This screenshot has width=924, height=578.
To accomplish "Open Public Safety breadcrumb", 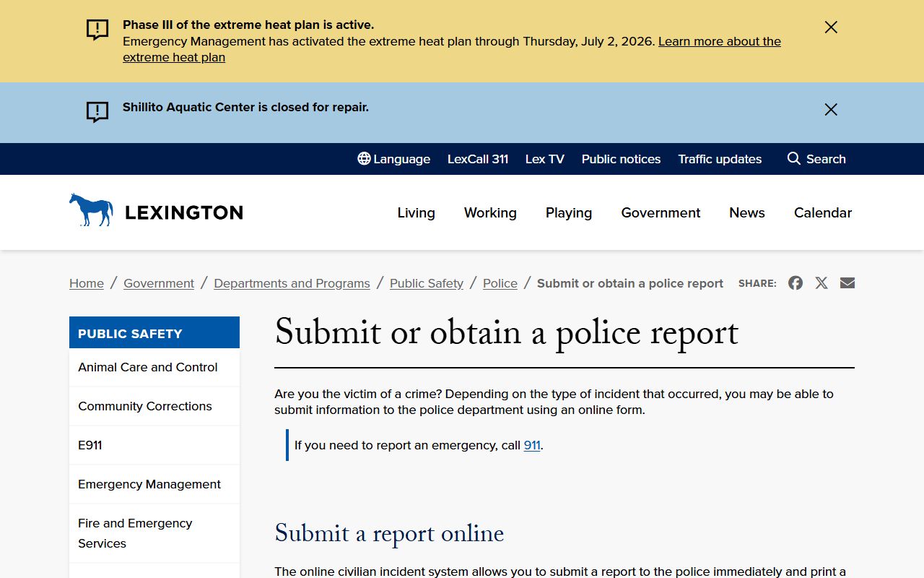I will 427,283.
